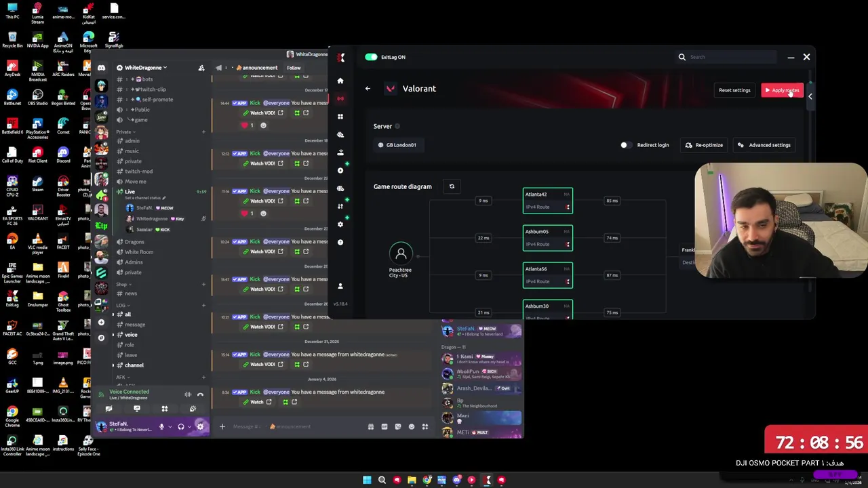The width and height of the screenshot is (868, 488).
Task: Click Discord Add a Server plus icon
Action: click(101, 322)
